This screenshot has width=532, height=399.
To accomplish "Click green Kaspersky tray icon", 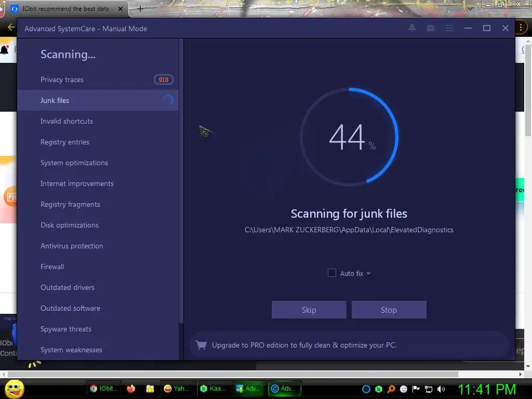I will tap(379, 389).
